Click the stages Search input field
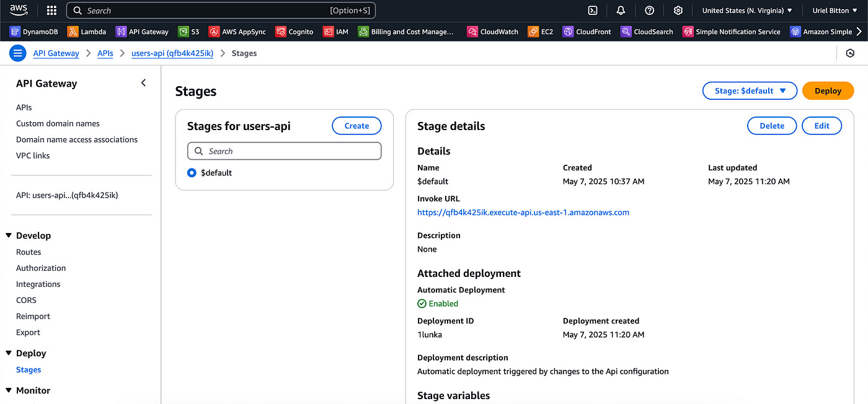The height and width of the screenshot is (404, 868). coord(285,151)
